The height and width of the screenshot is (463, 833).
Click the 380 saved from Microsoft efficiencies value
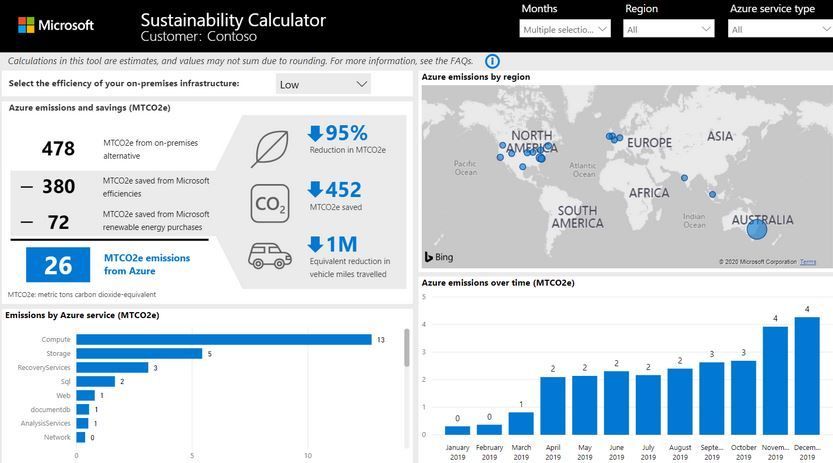point(58,186)
